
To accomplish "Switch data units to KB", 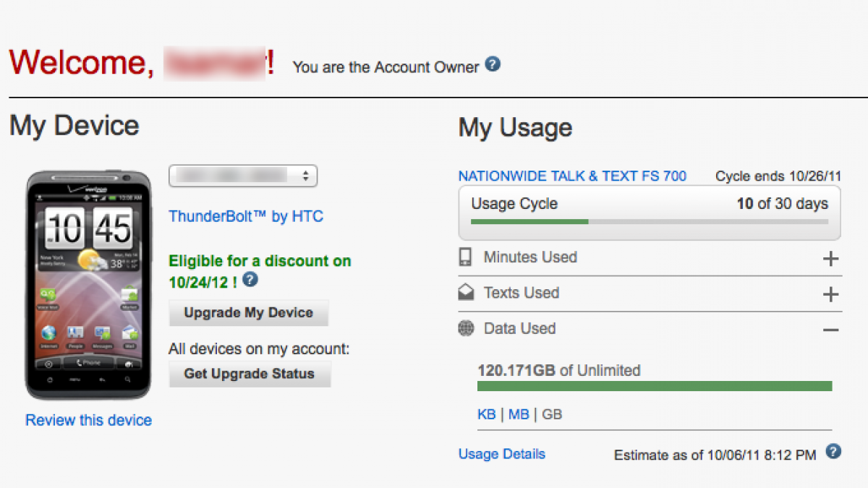I will click(487, 414).
